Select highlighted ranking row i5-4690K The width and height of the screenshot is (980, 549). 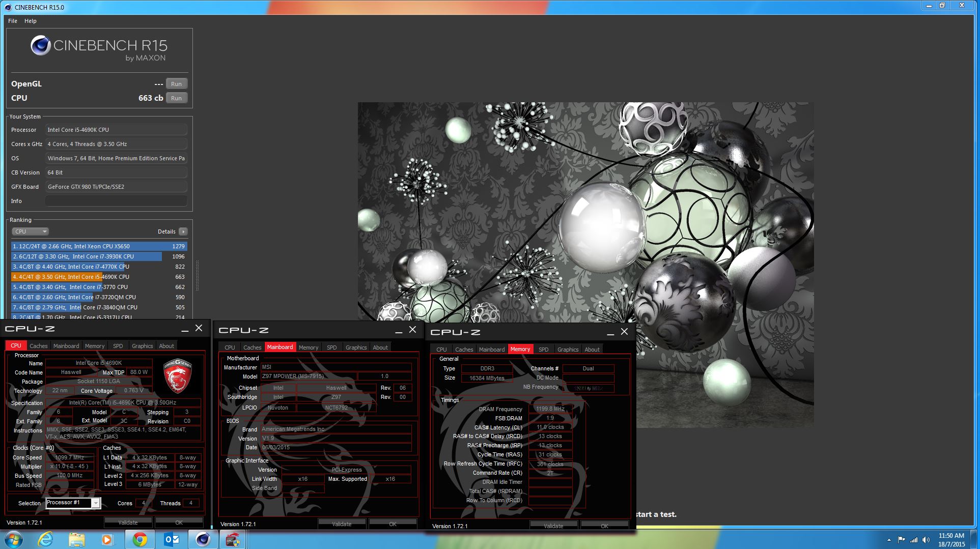[x=99, y=277]
